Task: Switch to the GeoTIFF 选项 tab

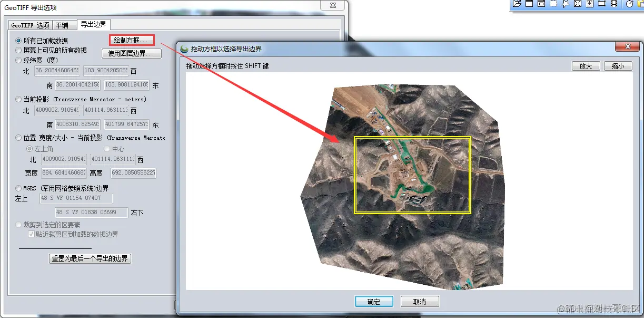Action: pyautogui.click(x=31, y=25)
